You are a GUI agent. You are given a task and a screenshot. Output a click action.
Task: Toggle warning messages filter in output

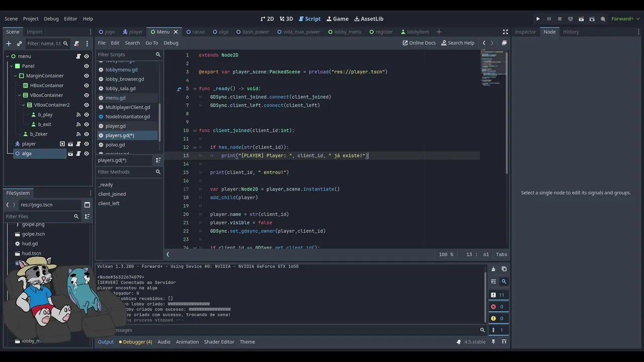pos(498,318)
